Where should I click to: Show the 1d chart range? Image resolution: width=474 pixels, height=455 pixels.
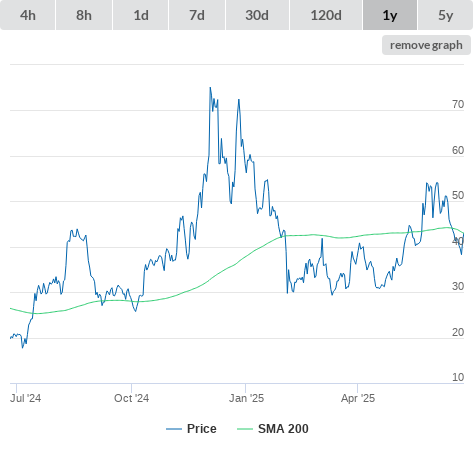coord(141,15)
